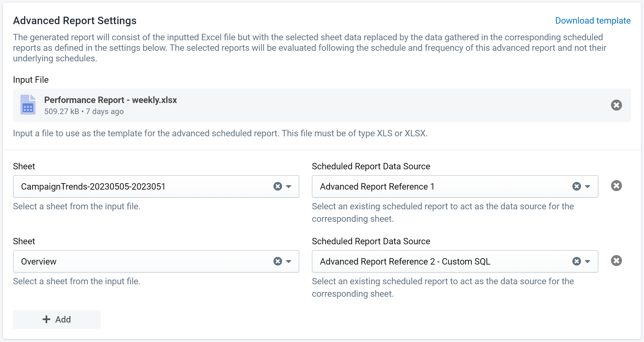Click Advanced Report Reference 1 field text
This screenshot has width=644, height=342.
tap(377, 187)
